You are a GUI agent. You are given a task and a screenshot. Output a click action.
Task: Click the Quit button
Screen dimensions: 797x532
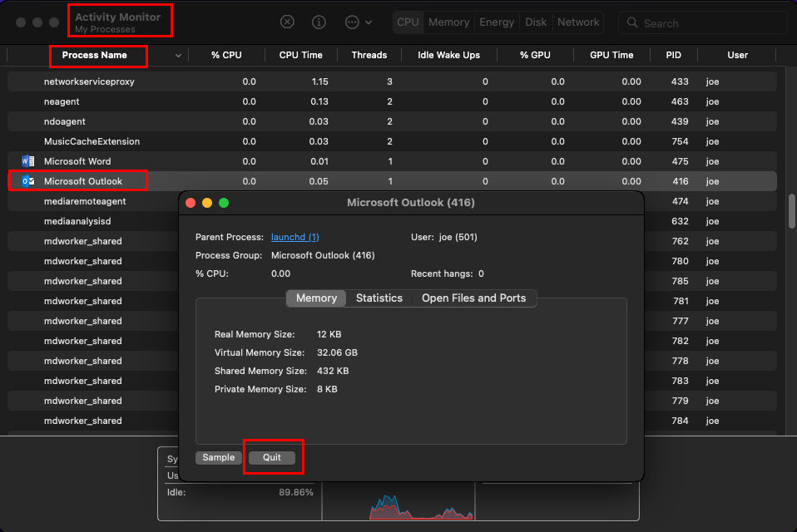[x=272, y=457]
